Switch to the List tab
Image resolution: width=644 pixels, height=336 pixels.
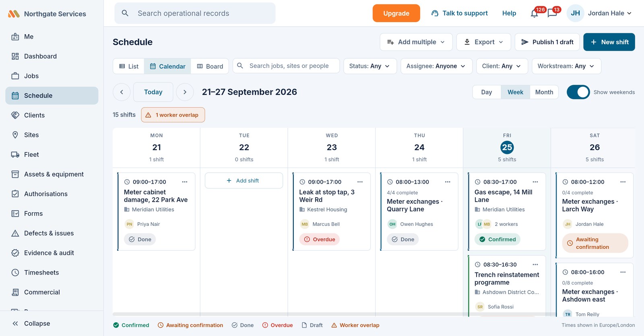(x=129, y=66)
